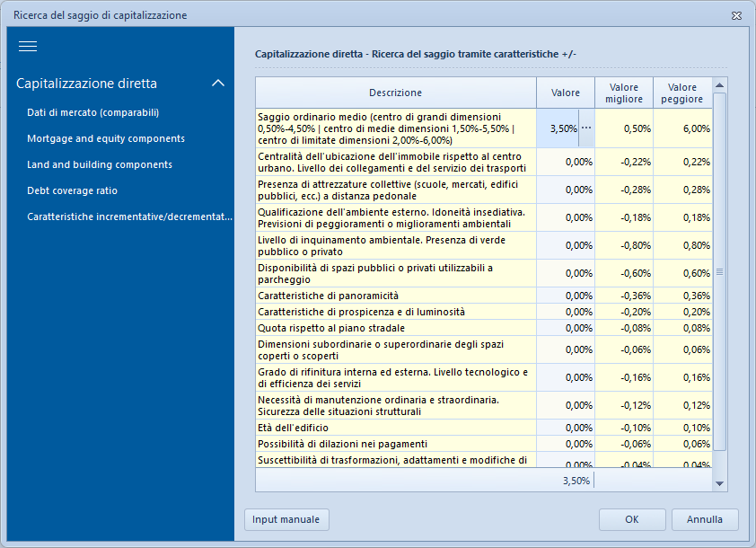The image size is (756, 548).
Task: Click the -0,08% Valore migliore cell
Action: point(624,328)
